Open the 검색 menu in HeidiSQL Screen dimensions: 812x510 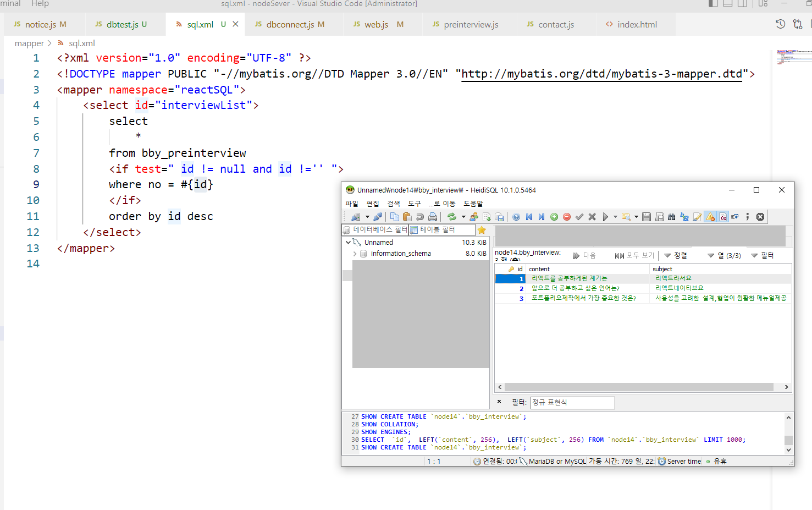(x=394, y=204)
